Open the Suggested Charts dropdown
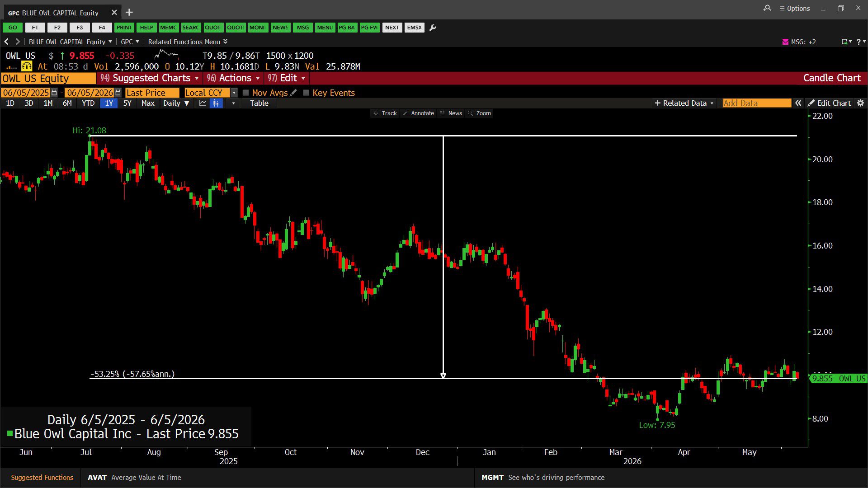Image resolution: width=868 pixels, height=488 pixels. click(149, 78)
